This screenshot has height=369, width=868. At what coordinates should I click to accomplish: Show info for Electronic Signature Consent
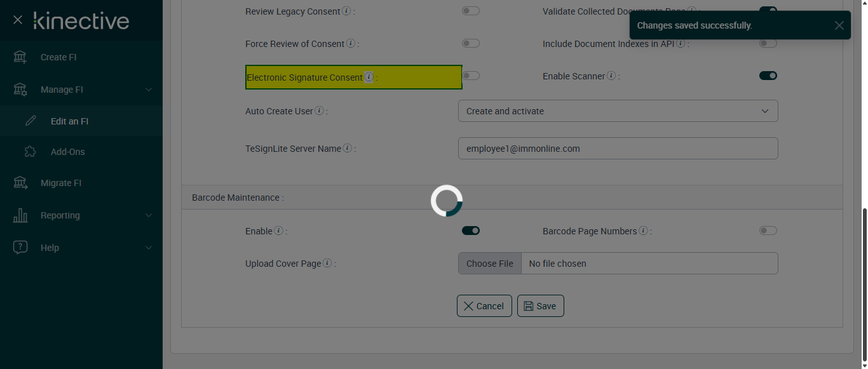click(369, 77)
